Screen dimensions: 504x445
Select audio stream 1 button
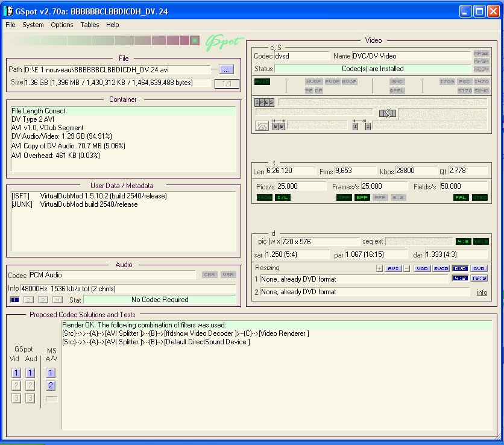[15, 300]
